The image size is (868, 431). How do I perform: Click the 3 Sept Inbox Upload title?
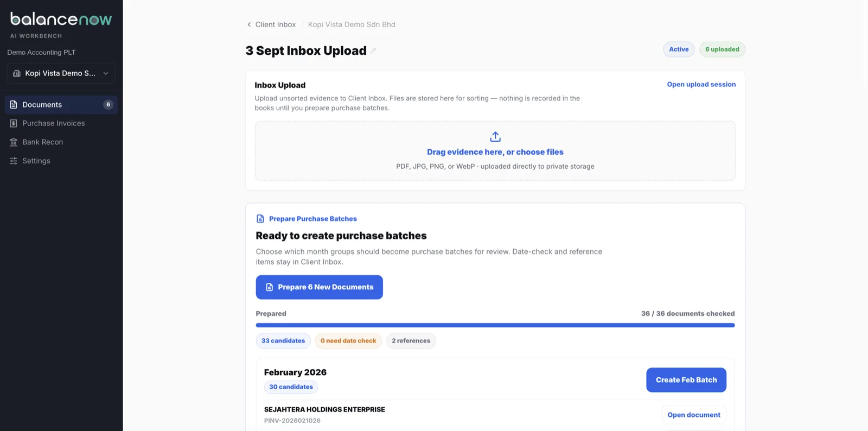[x=306, y=50]
